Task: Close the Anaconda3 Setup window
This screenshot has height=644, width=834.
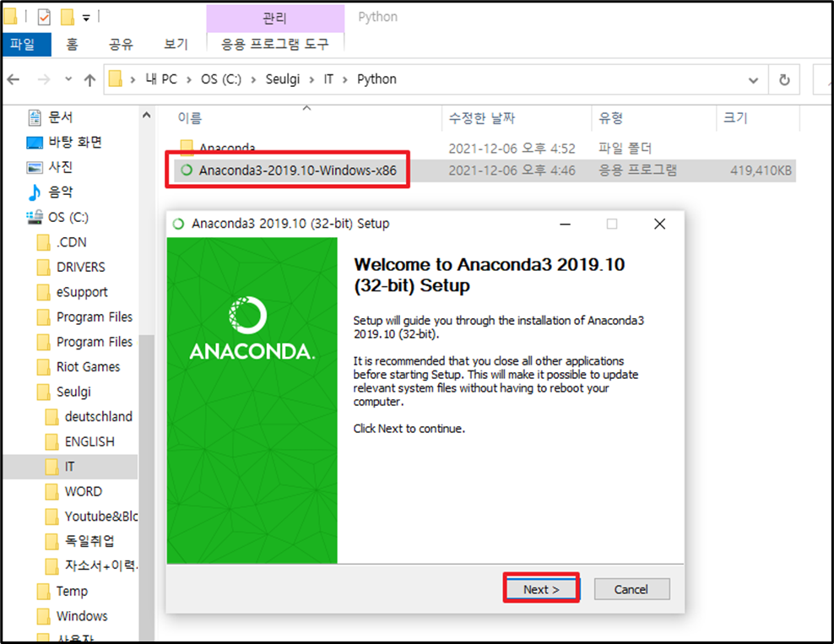Action: click(x=659, y=224)
